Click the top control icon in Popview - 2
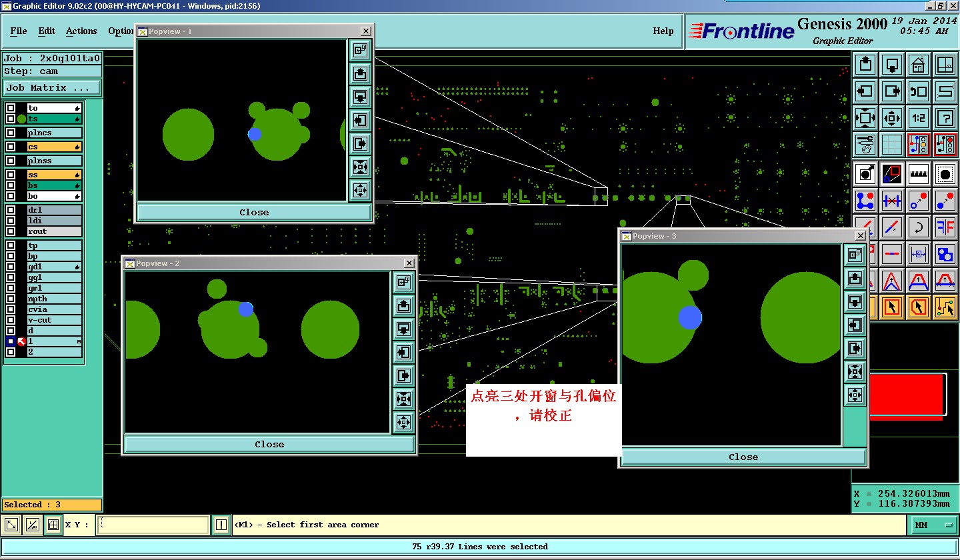 coord(403,282)
